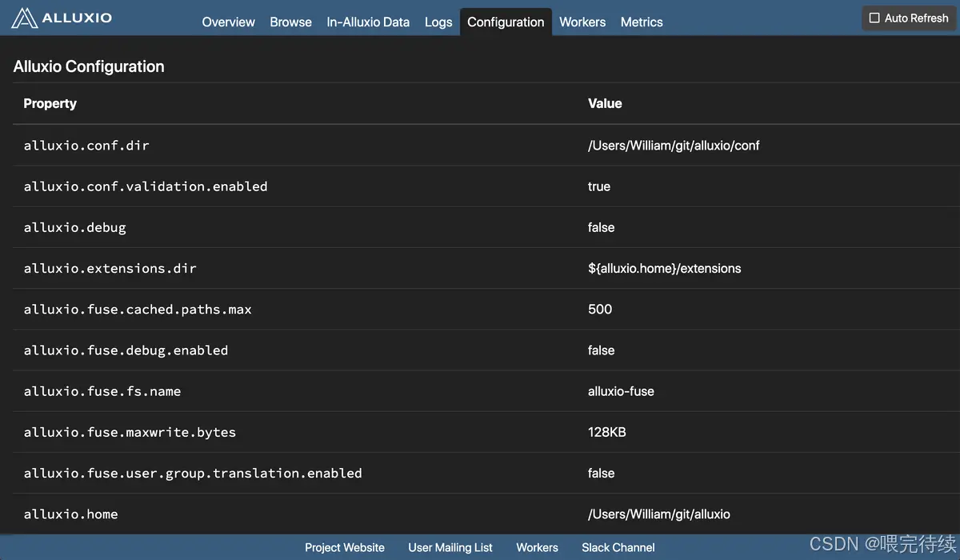Image resolution: width=960 pixels, height=560 pixels.
Task: Enable the Auto Refresh checkbox
Action: (x=874, y=18)
